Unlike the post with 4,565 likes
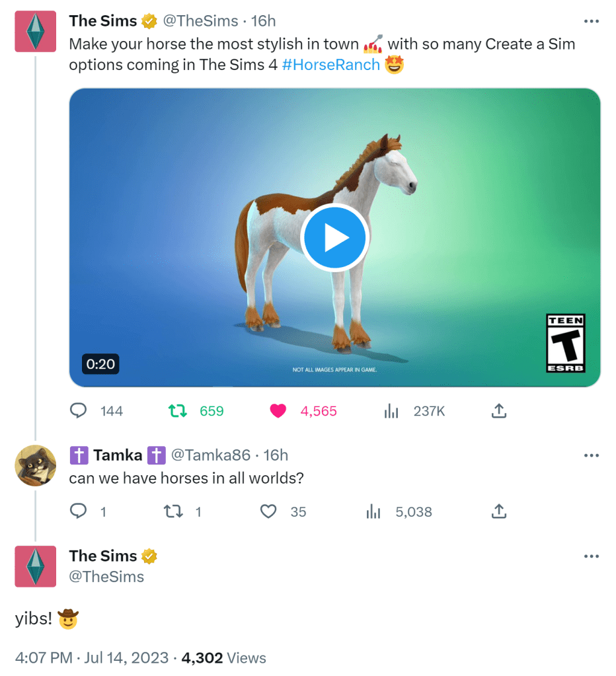 tap(278, 411)
